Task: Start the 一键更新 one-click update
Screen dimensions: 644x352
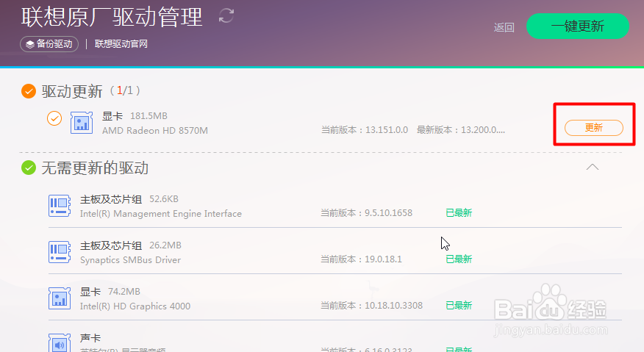Action: (x=577, y=26)
